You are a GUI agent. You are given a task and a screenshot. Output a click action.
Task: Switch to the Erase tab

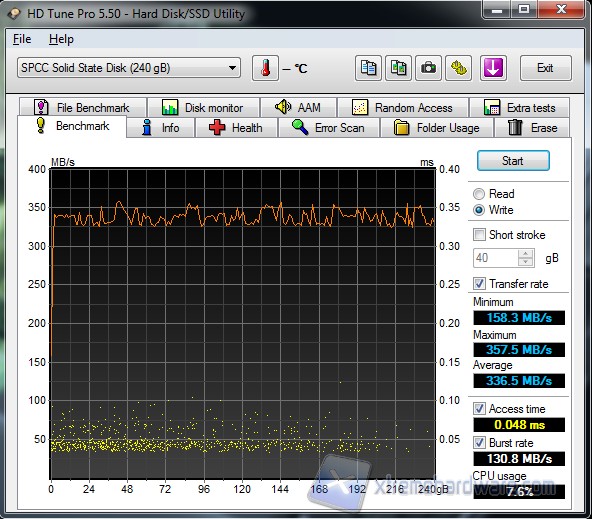[532, 128]
